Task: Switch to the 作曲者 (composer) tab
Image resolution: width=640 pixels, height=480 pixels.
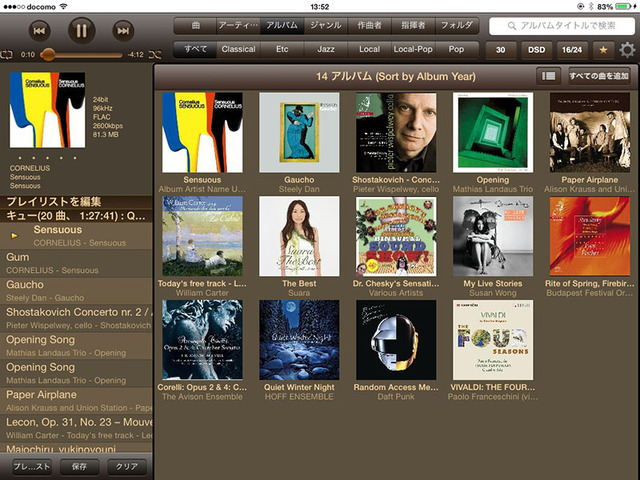Action: 369,26
